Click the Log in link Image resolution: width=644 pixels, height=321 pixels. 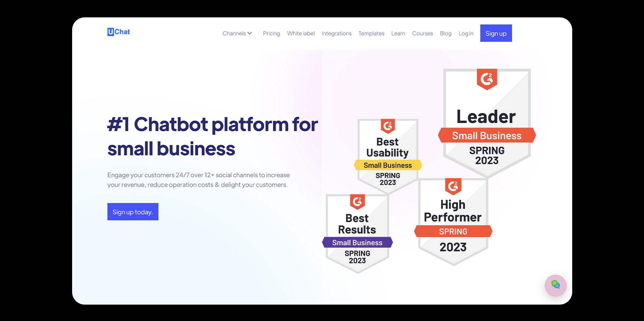466,33
